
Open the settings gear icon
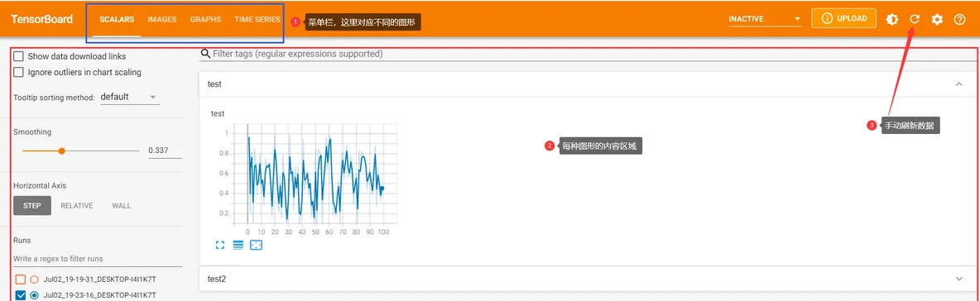tap(937, 19)
